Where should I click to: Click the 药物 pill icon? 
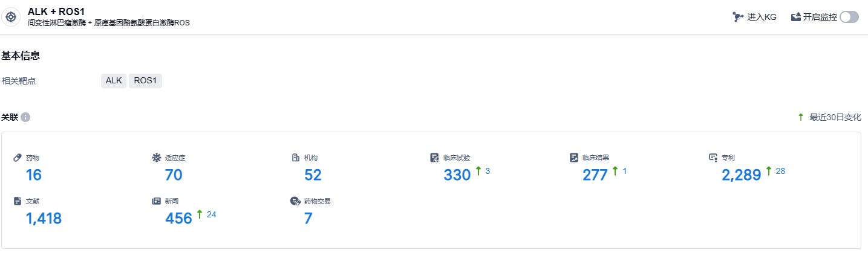click(x=18, y=158)
